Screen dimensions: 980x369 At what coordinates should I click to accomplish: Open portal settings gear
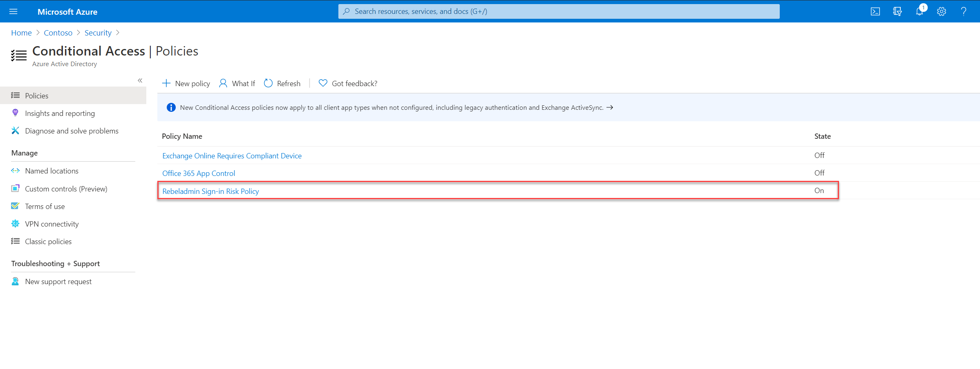(942, 11)
